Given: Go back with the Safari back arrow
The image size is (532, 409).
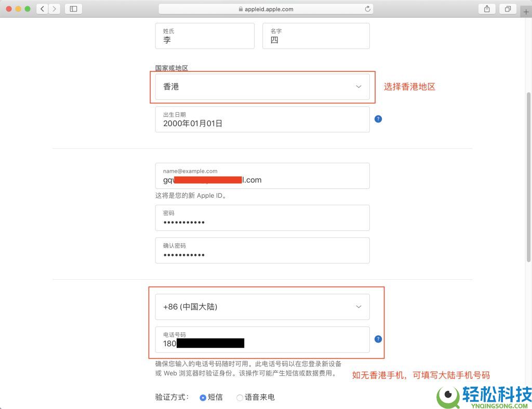Looking at the screenshot, I should 43,9.
